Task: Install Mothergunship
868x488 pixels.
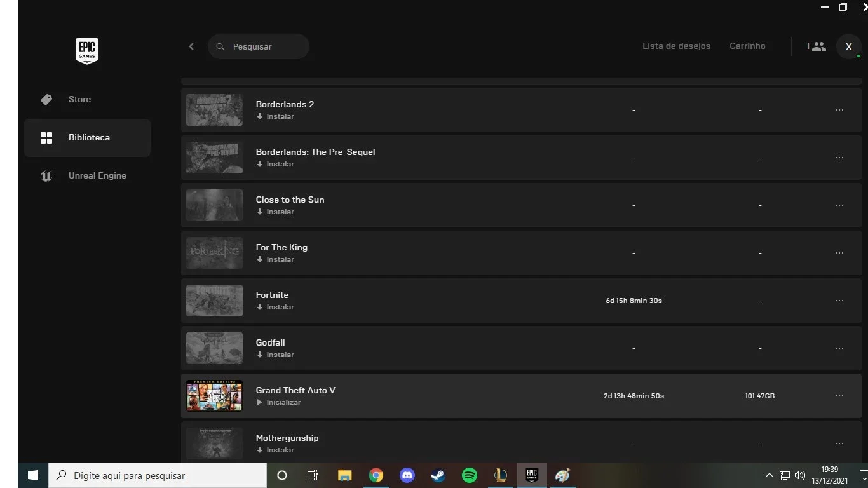Action: [275, 450]
